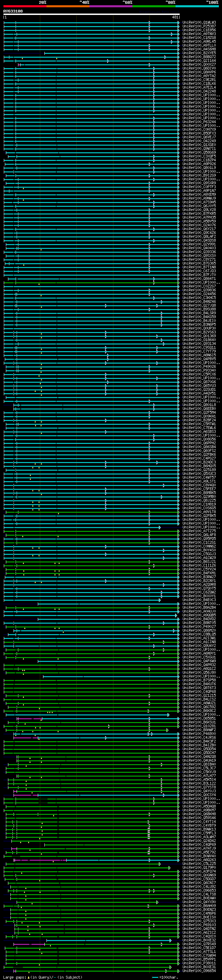The image size is (222, 980).
Task: Select UniRef100_C5L225 label
Action: (199, 864)
